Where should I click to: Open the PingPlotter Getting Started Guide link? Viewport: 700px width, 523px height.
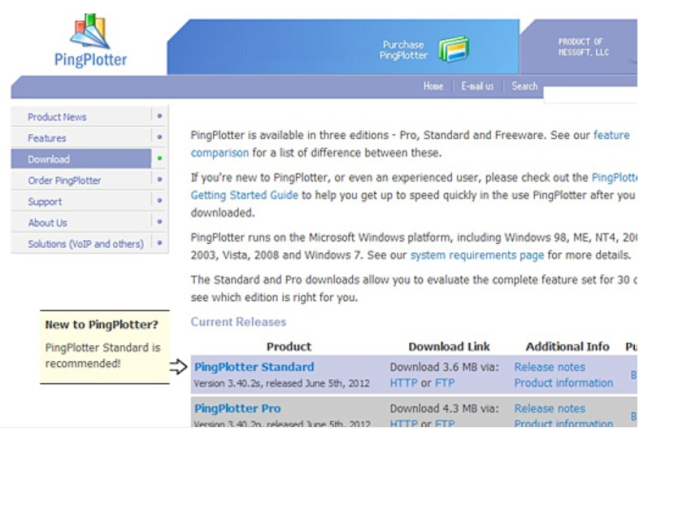click(244, 195)
